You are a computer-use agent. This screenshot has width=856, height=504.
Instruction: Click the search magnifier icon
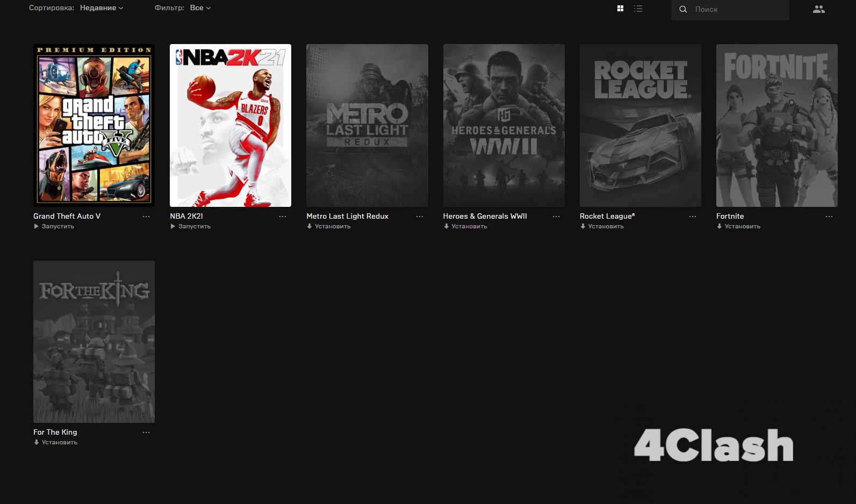683,9
